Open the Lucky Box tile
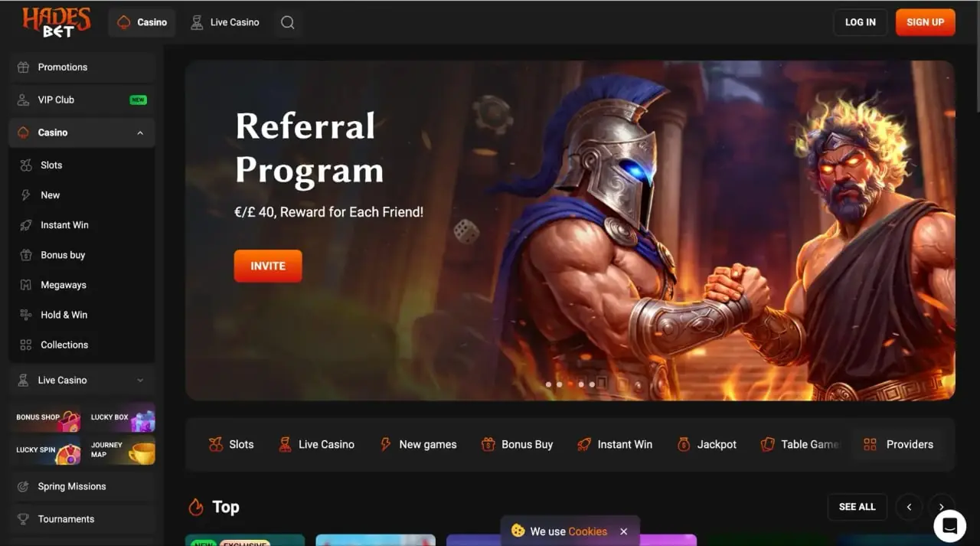Viewport: 980px width, 546px height. coord(122,417)
